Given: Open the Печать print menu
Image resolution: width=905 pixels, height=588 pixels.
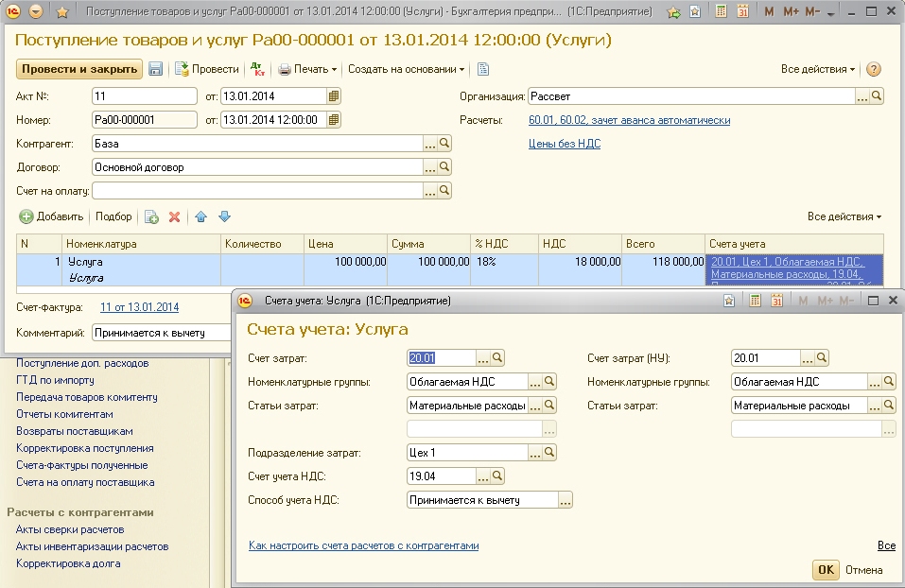Looking at the screenshot, I should click(307, 69).
